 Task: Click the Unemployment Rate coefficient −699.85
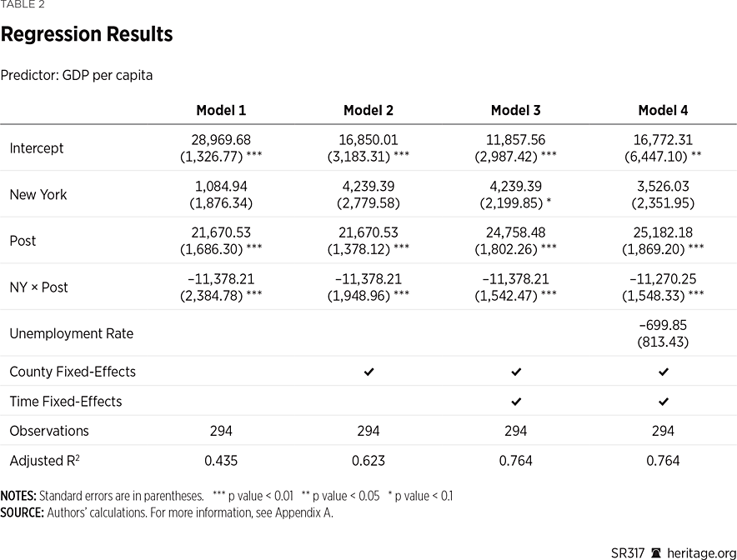click(663, 326)
